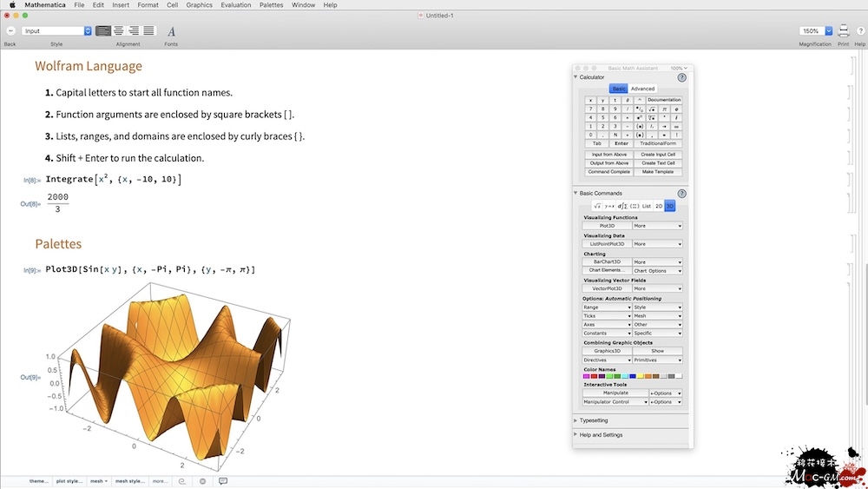Viewport: 868px width, 489px height.
Task: Open the Palettes menu
Action: coord(271,5)
